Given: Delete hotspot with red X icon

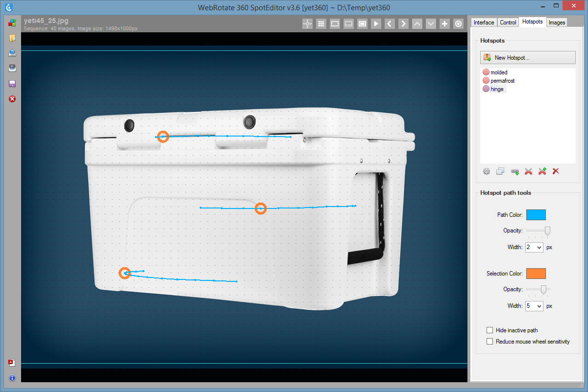Looking at the screenshot, I should tap(556, 171).
